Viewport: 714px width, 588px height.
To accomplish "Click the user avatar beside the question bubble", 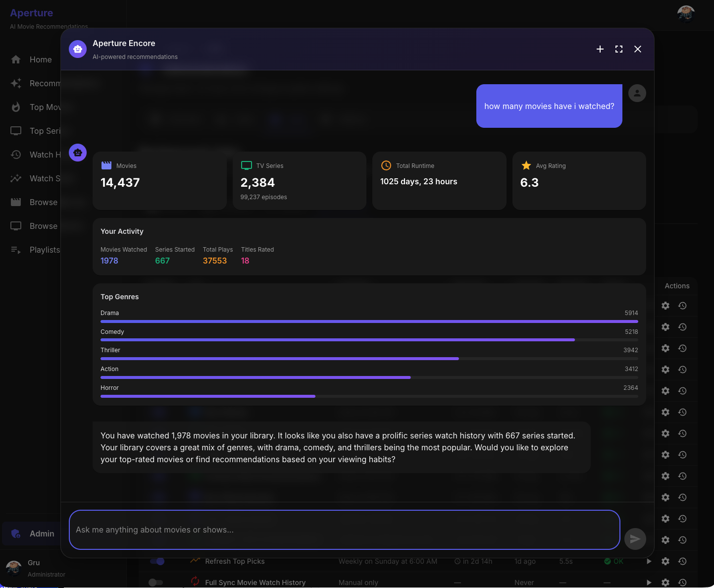I will pos(637,93).
